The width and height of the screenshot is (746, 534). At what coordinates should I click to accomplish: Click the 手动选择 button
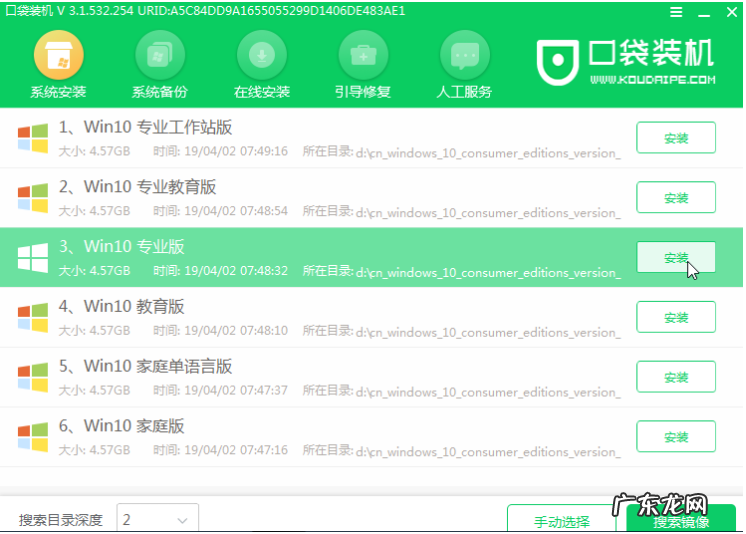coord(561,519)
